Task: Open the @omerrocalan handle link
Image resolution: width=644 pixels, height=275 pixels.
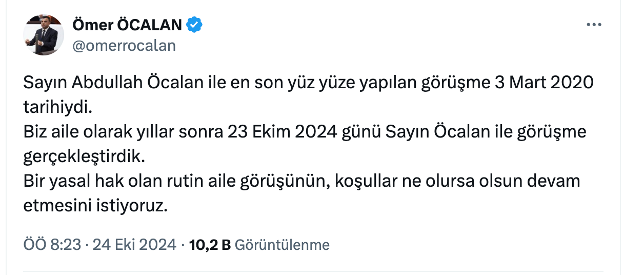Action: click(x=124, y=46)
